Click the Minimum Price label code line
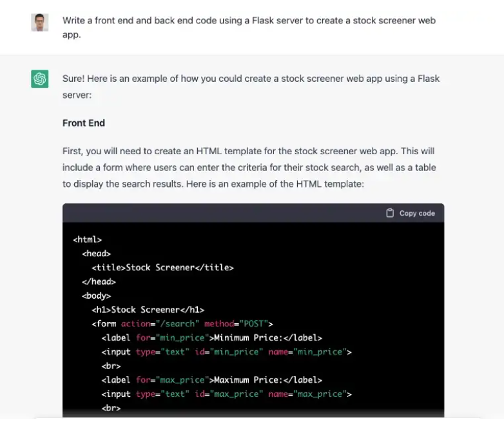The image size is (504, 422). tap(211, 337)
